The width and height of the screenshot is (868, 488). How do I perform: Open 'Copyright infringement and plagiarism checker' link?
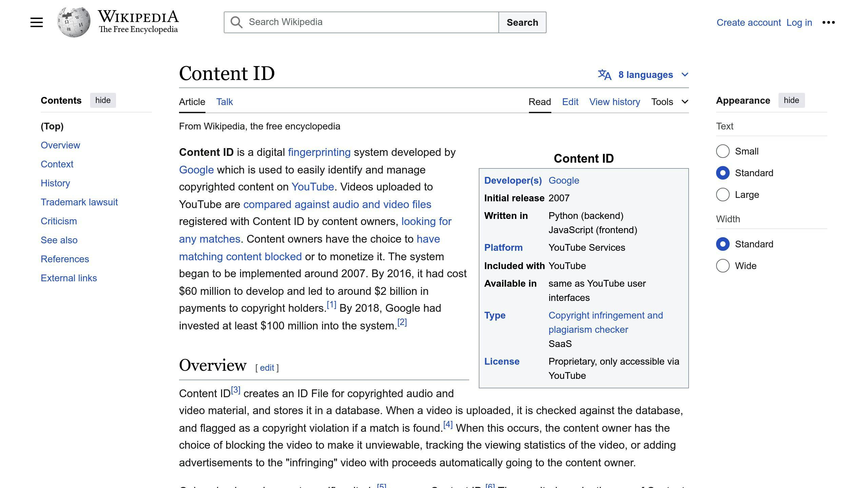click(606, 322)
